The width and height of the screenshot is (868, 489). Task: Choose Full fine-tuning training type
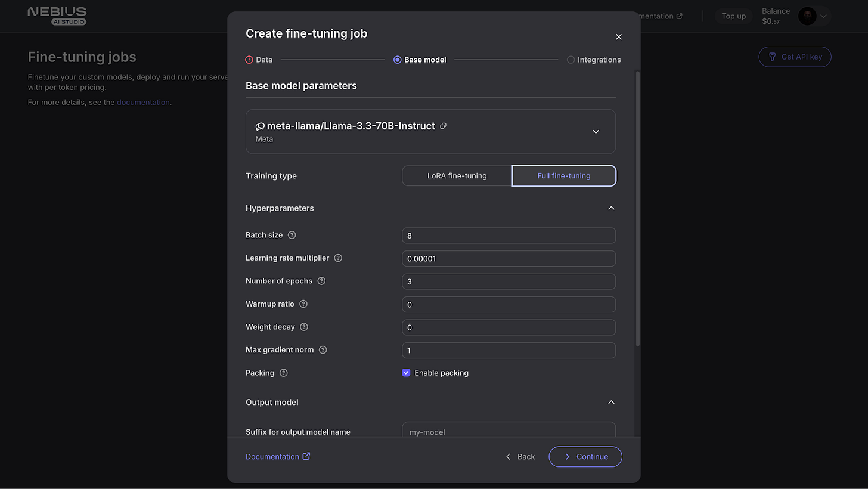pos(564,176)
